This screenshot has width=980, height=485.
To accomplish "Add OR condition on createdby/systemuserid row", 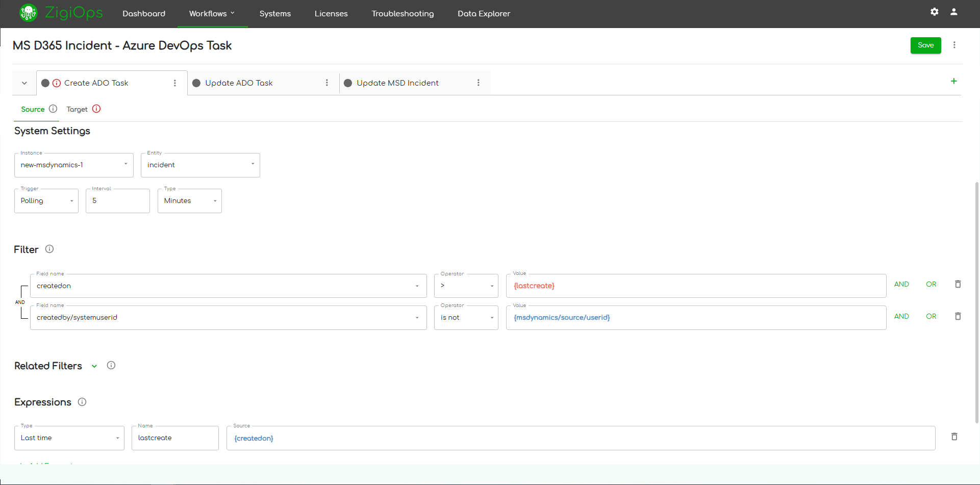I will 931,316.
